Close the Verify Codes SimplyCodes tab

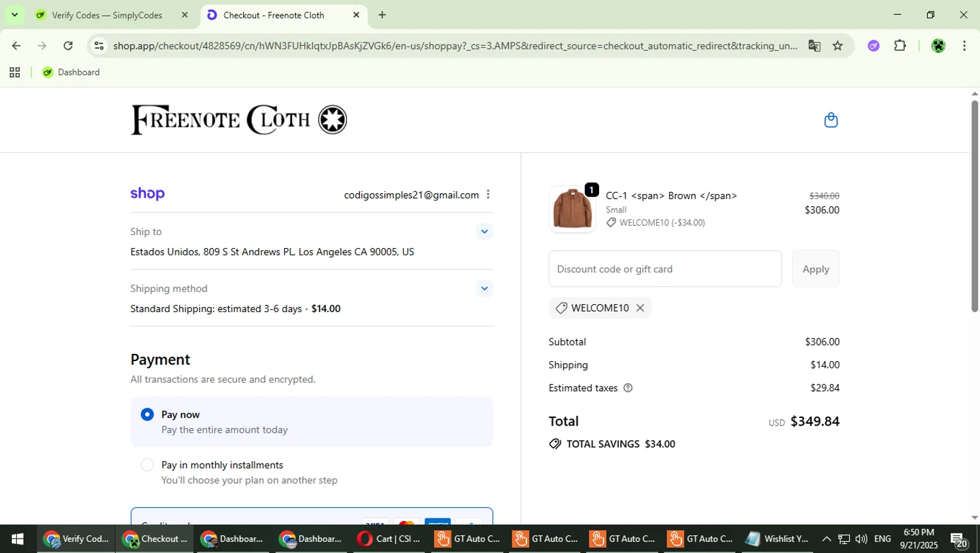click(x=185, y=15)
